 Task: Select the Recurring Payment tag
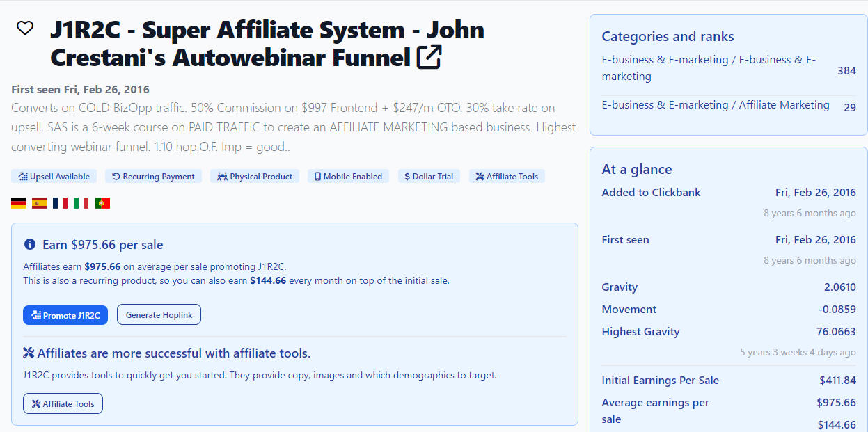coord(154,177)
